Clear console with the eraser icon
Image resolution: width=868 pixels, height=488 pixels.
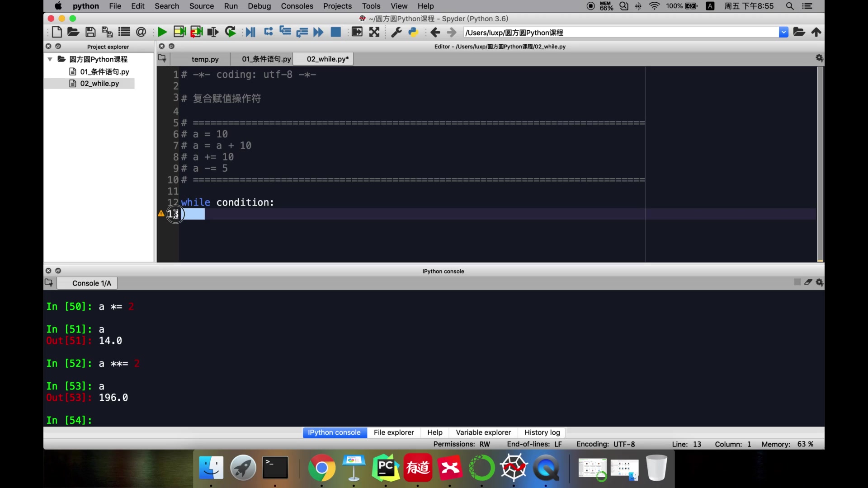808,282
